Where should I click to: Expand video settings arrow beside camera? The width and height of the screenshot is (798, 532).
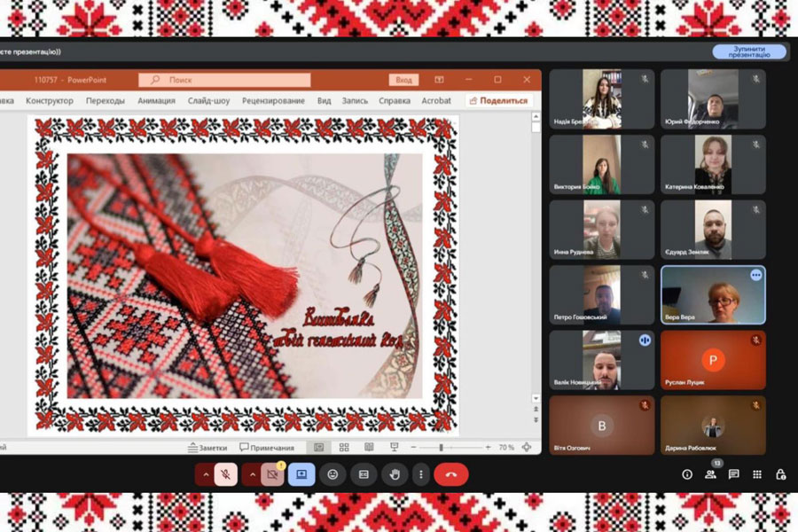(x=253, y=474)
